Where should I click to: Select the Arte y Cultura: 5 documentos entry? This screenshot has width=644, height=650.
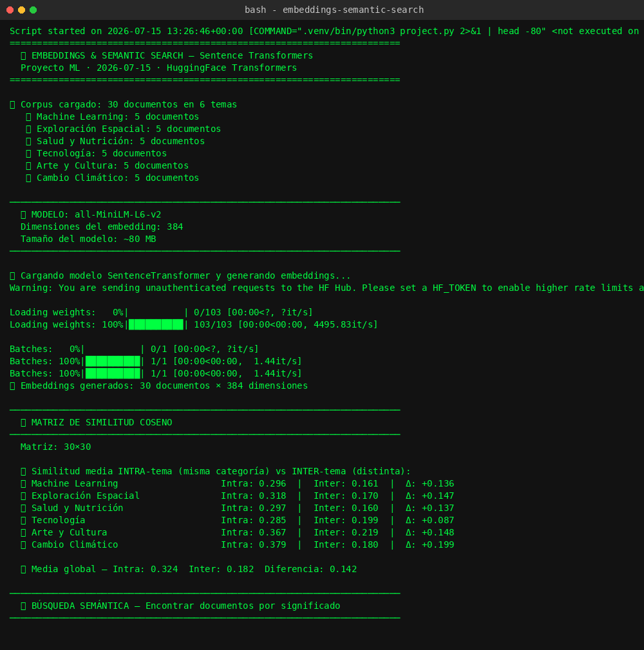coord(107,166)
